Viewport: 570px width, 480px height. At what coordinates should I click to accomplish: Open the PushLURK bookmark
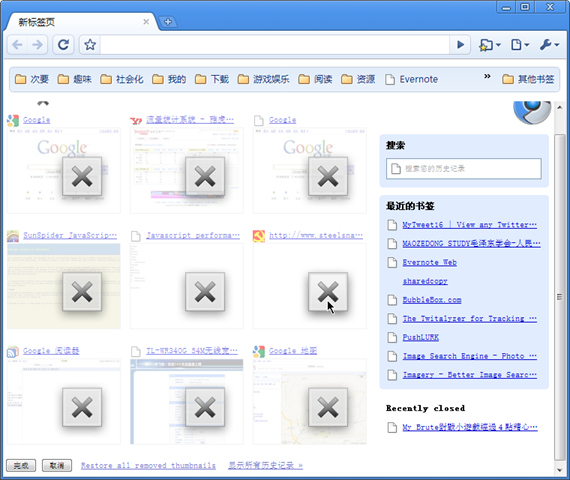421,337
